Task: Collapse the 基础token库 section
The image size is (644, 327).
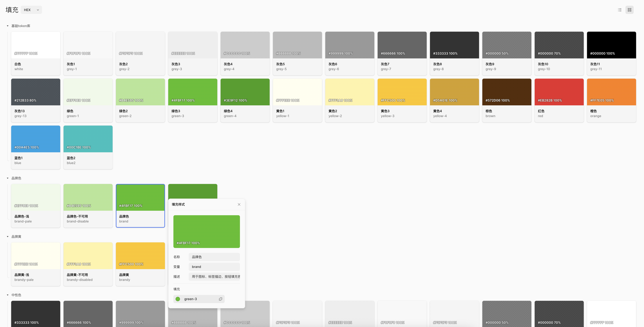Action: (x=8, y=26)
